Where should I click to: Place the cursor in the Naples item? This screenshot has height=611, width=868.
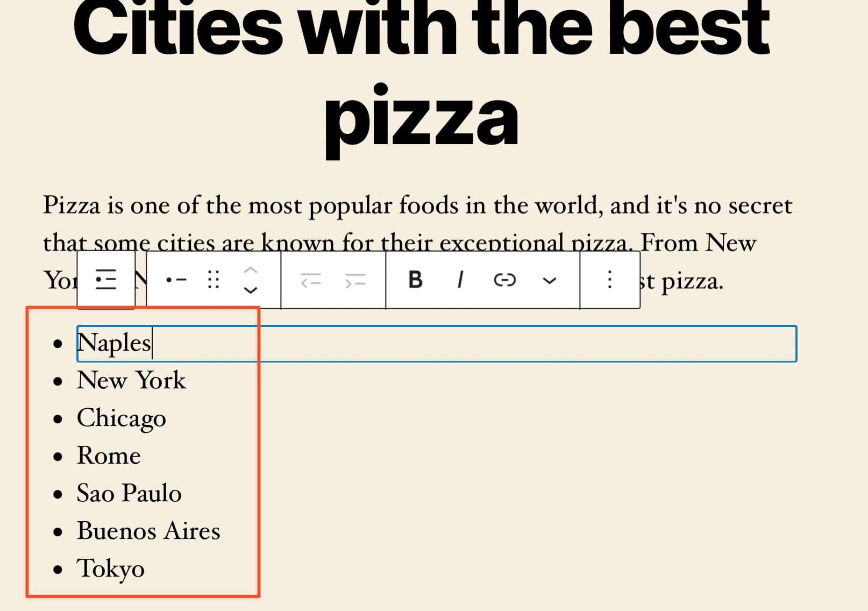point(115,343)
